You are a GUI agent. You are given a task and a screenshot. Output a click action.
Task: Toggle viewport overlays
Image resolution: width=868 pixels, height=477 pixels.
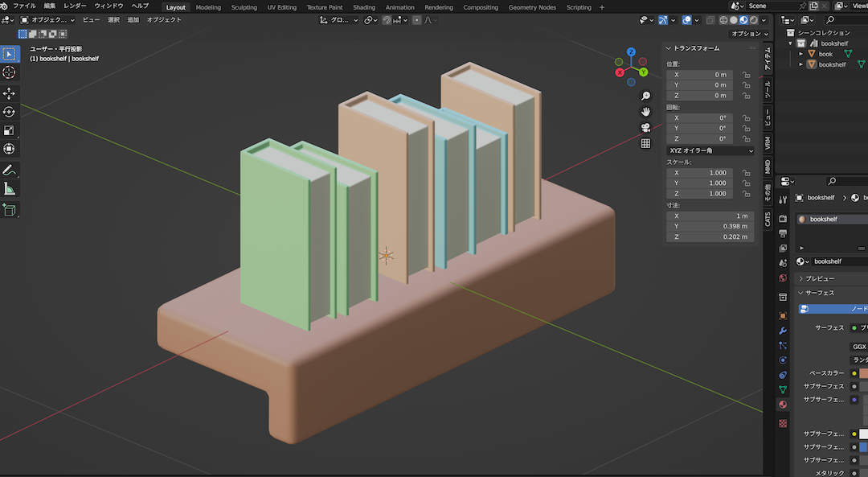tap(687, 20)
